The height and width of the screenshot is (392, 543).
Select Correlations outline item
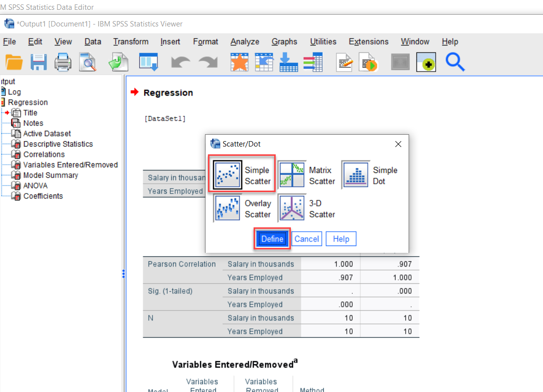click(44, 154)
